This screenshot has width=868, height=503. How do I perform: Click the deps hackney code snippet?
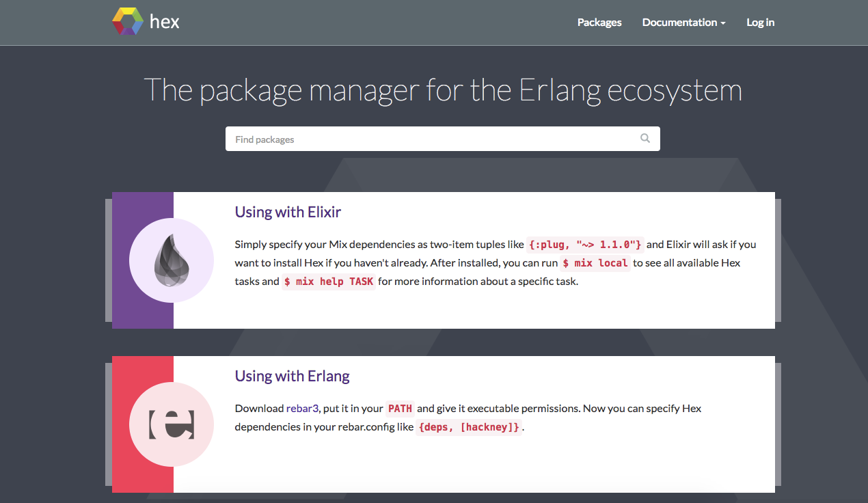(469, 426)
